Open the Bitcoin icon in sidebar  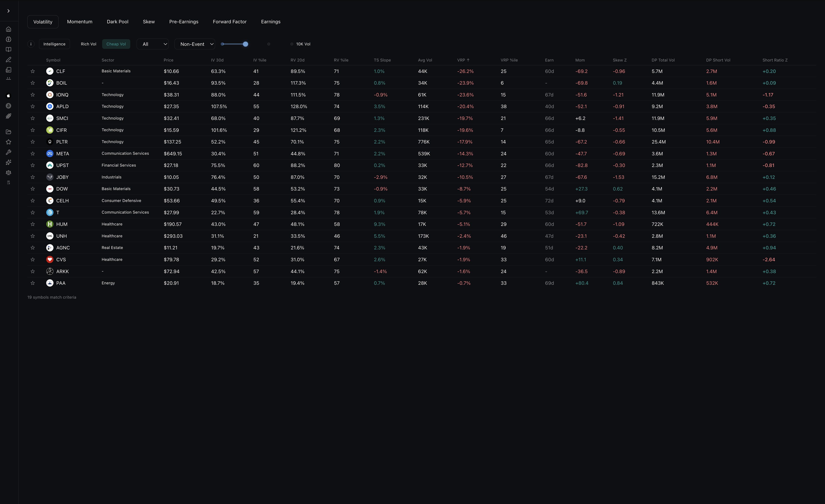pos(8,106)
